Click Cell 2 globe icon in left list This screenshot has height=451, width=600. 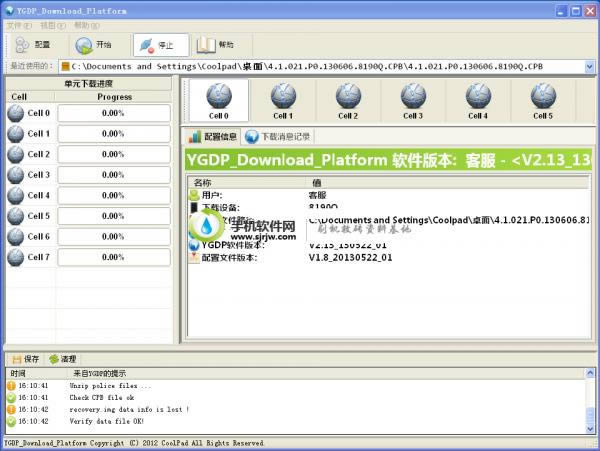click(16, 154)
